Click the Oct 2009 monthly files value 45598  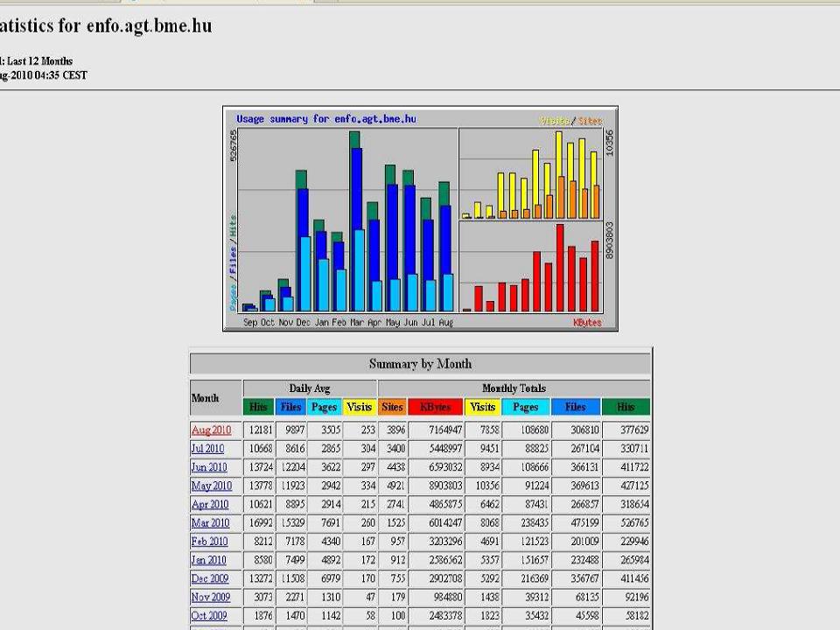coord(586,615)
